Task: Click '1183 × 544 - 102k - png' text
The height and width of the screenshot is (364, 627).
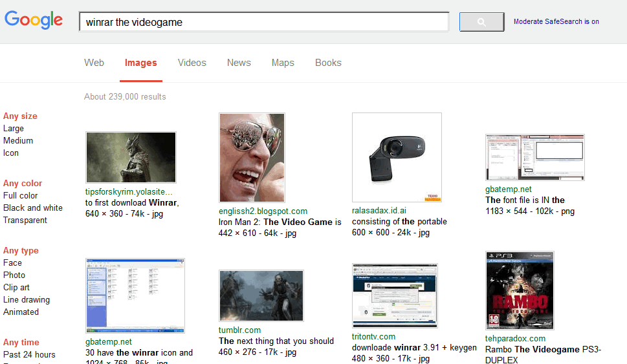Action: pyautogui.click(x=530, y=211)
